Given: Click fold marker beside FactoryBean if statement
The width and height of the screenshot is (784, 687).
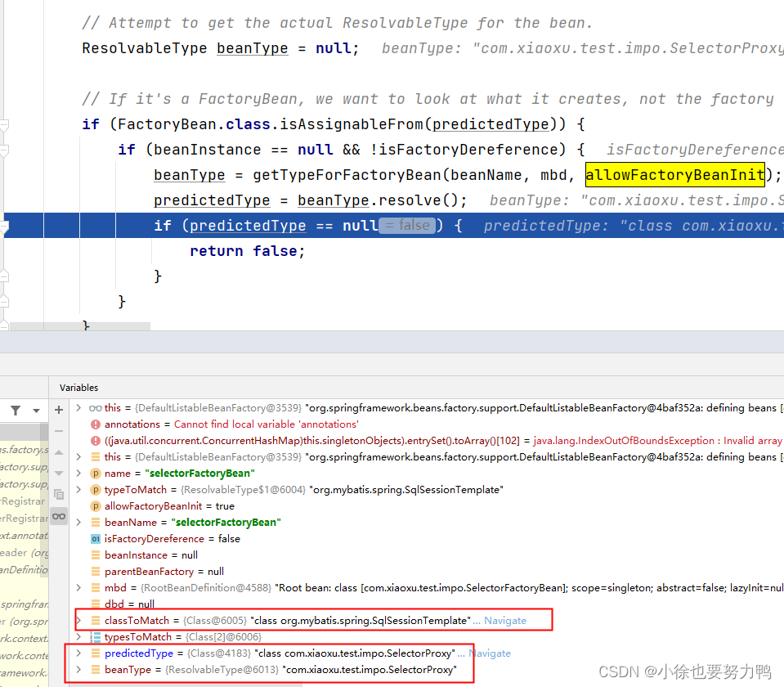Looking at the screenshot, I should pyautogui.click(x=4, y=124).
